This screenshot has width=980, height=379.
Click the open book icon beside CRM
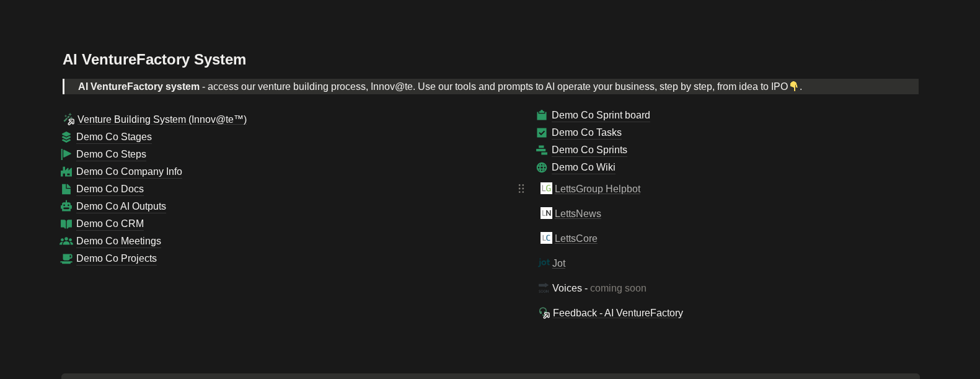click(66, 224)
